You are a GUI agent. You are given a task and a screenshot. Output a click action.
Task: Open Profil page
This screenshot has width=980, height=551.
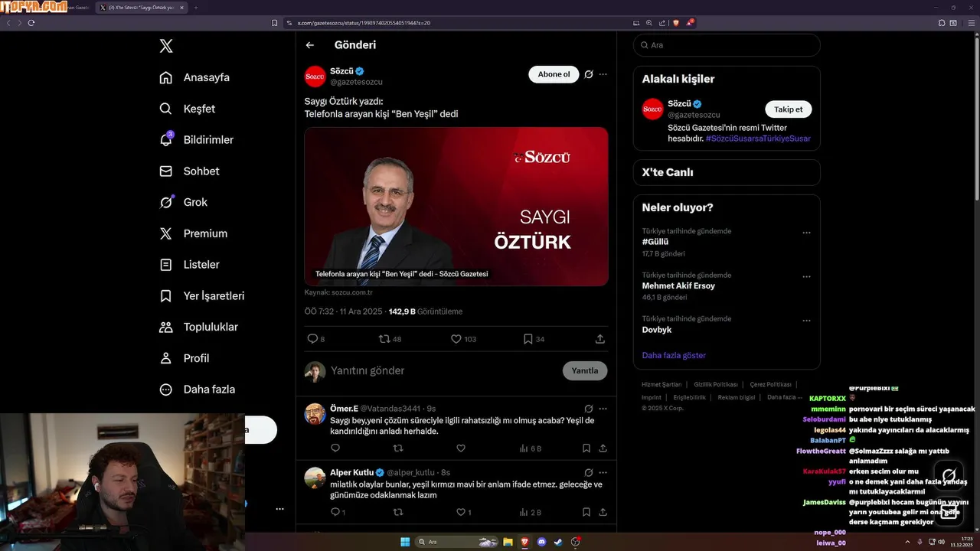(184, 358)
